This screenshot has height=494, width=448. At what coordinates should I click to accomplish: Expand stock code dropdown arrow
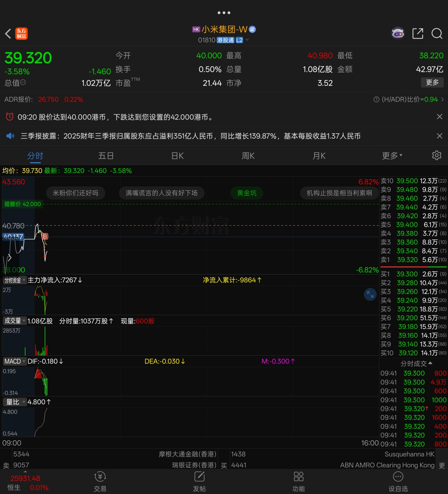point(247,40)
